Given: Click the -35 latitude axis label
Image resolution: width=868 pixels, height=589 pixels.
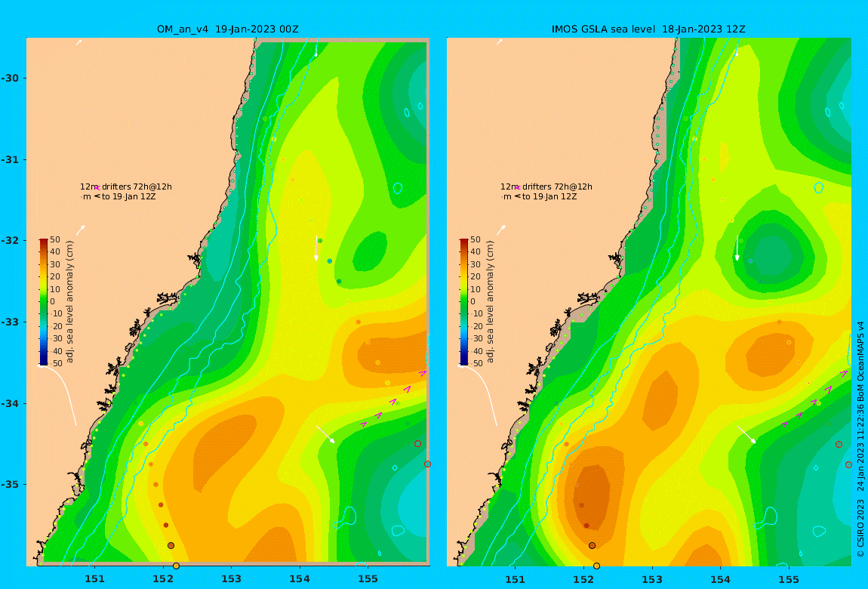Looking at the screenshot, I should click(x=10, y=485).
